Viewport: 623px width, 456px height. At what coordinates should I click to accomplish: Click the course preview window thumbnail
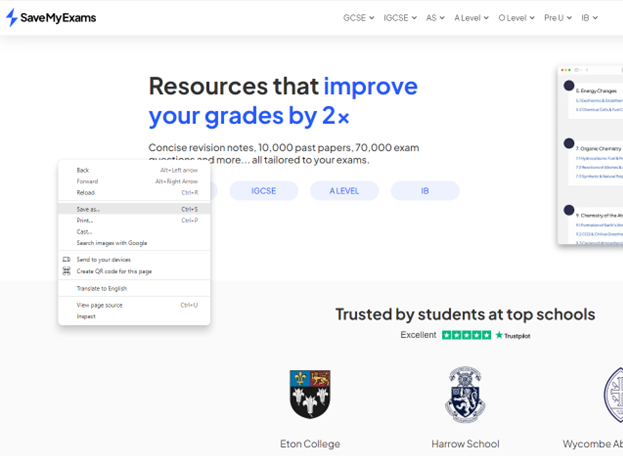point(590,155)
